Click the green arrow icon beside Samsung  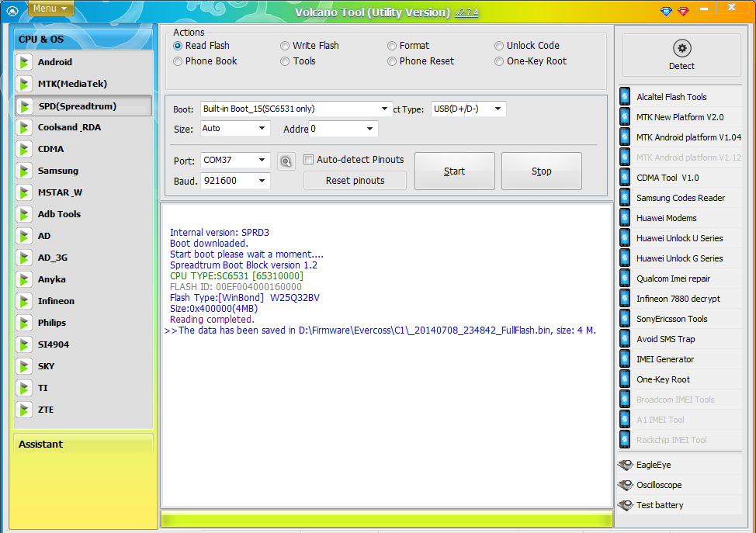[23, 171]
